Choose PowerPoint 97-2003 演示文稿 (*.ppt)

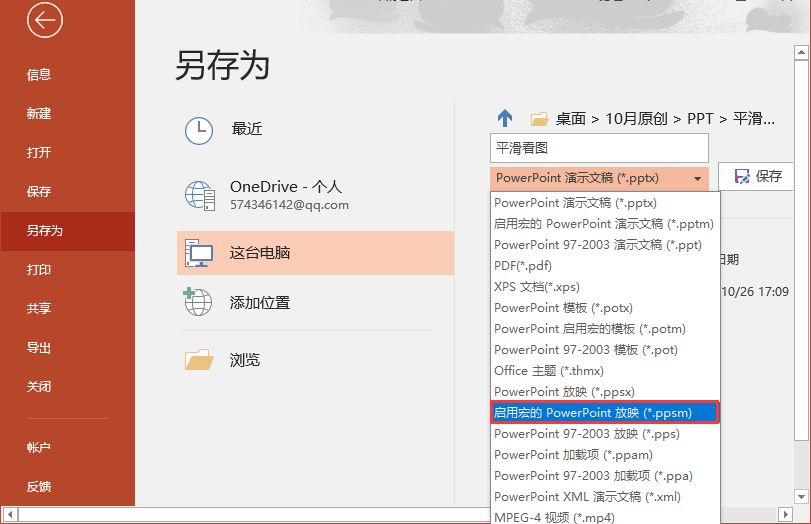[x=605, y=245]
